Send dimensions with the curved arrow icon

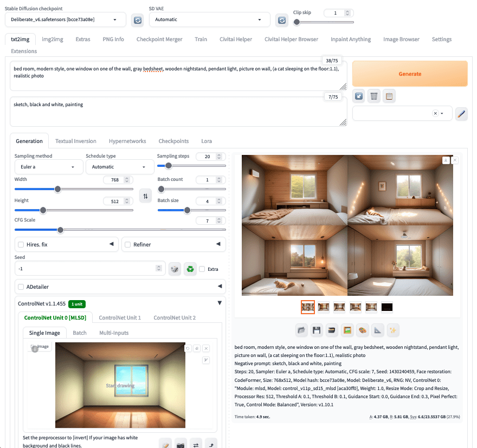click(x=211, y=444)
